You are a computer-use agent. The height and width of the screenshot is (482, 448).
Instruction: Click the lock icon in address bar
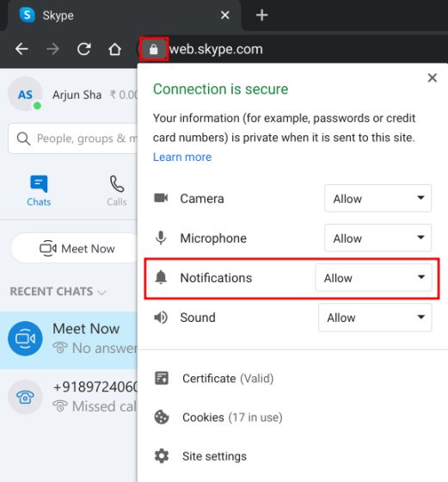(154, 49)
